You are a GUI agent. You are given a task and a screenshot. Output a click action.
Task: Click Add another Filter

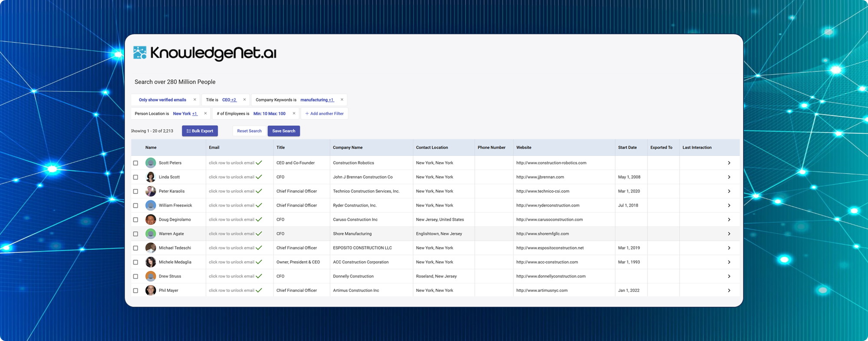(324, 113)
